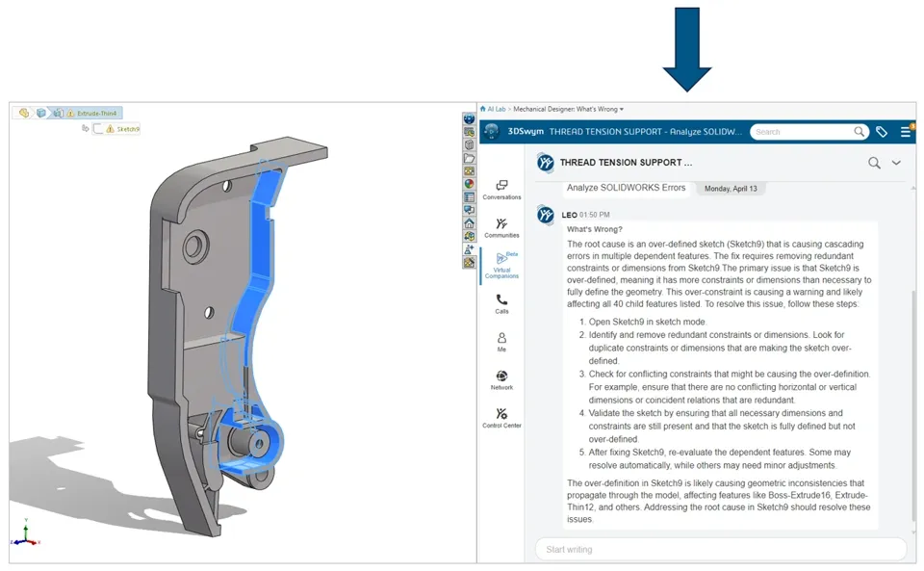Open the Appearances color ball tab
Image resolution: width=924 pixels, height=571 pixels.
click(x=470, y=184)
